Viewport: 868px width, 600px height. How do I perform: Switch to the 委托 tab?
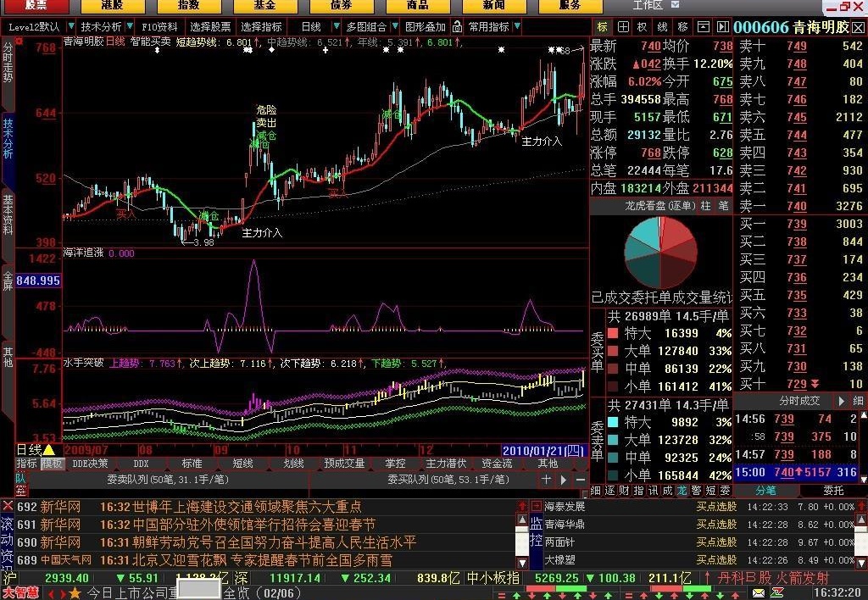click(x=834, y=491)
